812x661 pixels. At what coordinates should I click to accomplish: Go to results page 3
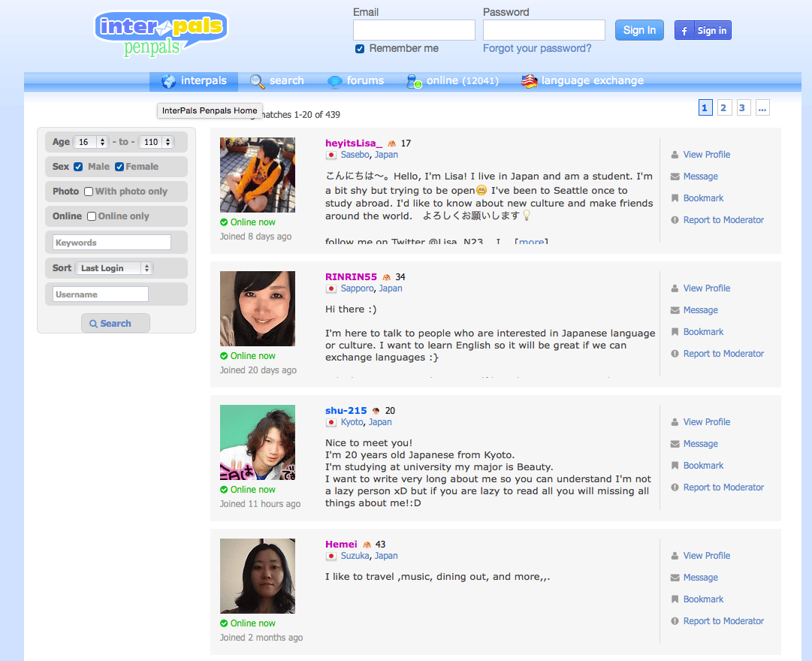[x=743, y=107]
